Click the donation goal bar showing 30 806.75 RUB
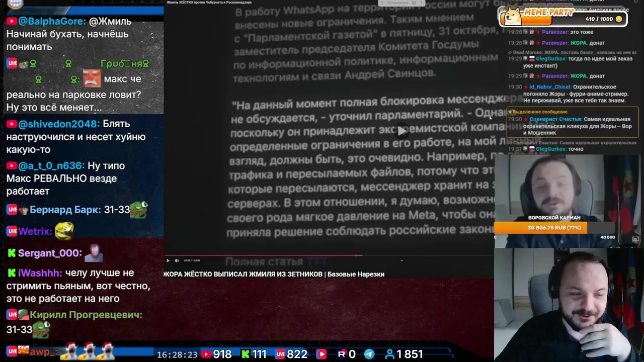The image size is (644, 362). (554, 228)
